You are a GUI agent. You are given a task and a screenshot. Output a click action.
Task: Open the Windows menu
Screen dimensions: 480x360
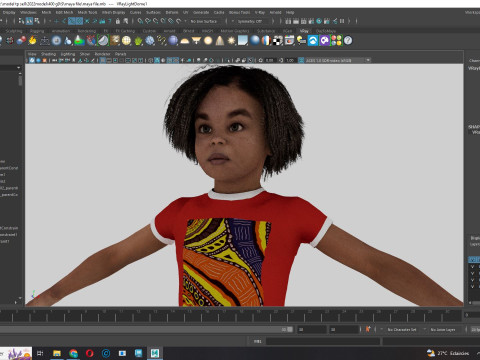28,12
